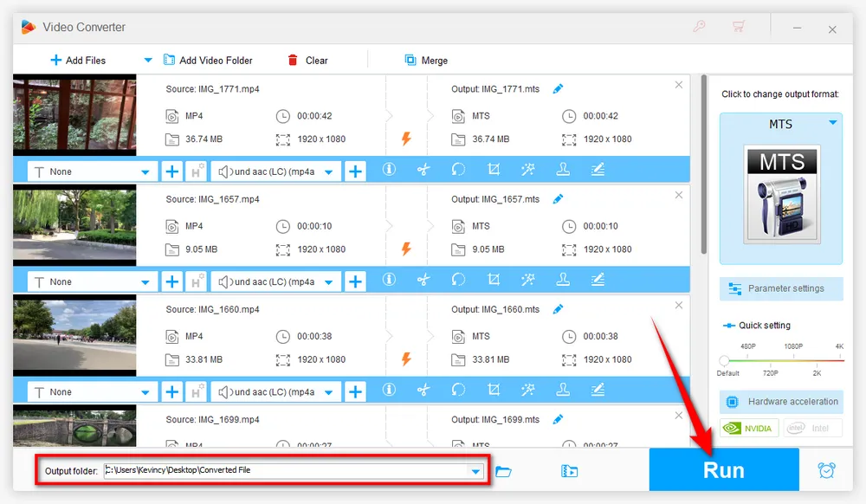This screenshot has height=504, width=866.
Task: Add subtitle track for IMG_1771 row
Action: (x=171, y=171)
